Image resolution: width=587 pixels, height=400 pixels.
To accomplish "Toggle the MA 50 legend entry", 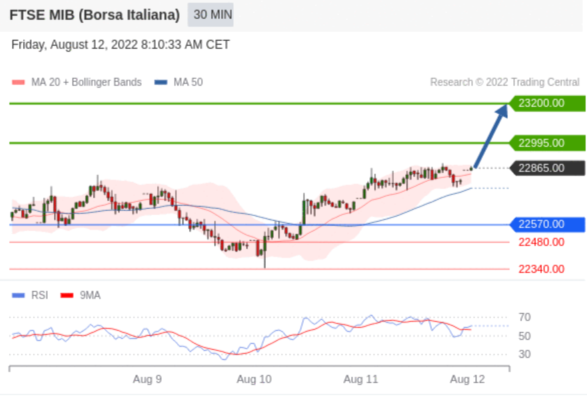I will coord(179,82).
